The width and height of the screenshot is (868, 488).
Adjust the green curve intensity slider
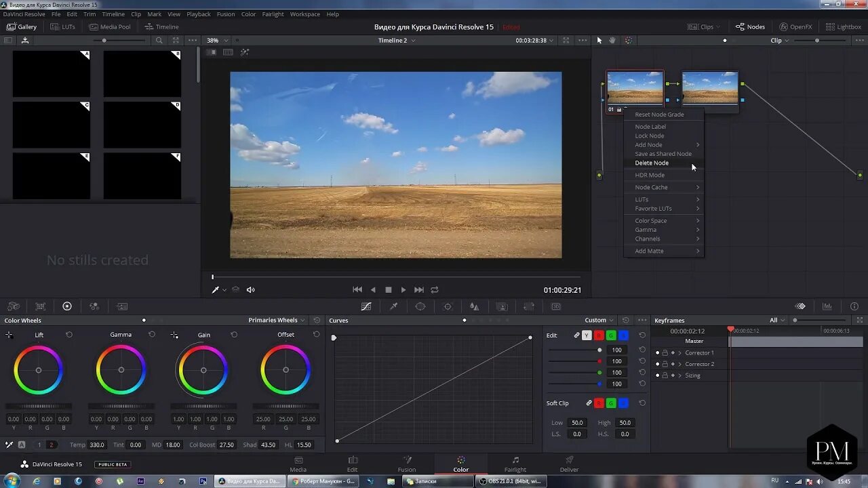click(x=599, y=373)
